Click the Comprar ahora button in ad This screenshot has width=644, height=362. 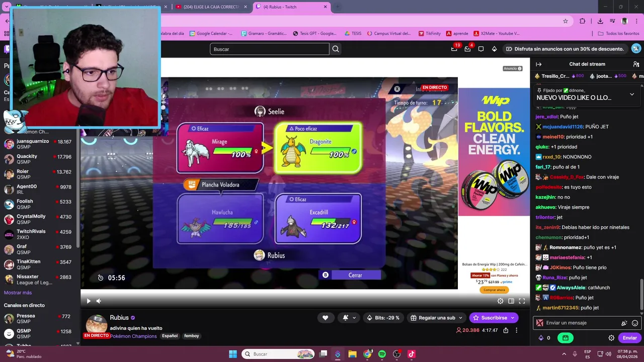(x=494, y=290)
